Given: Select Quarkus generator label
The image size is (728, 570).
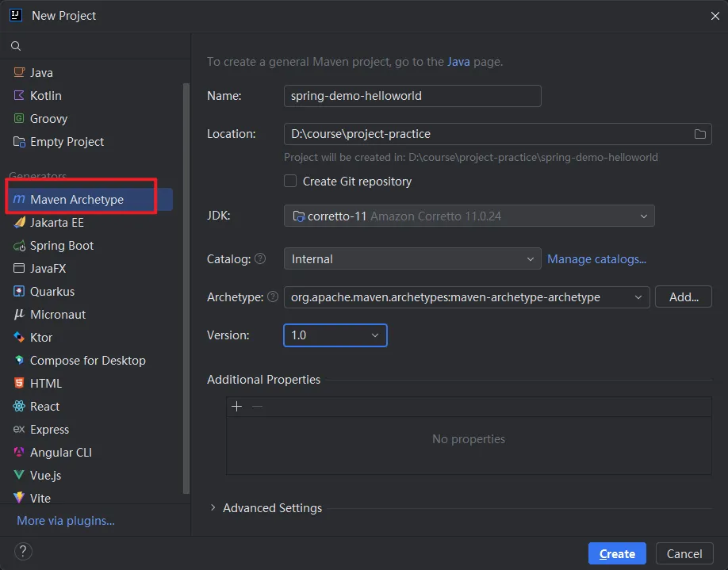Looking at the screenshot, I should [52, 292].
